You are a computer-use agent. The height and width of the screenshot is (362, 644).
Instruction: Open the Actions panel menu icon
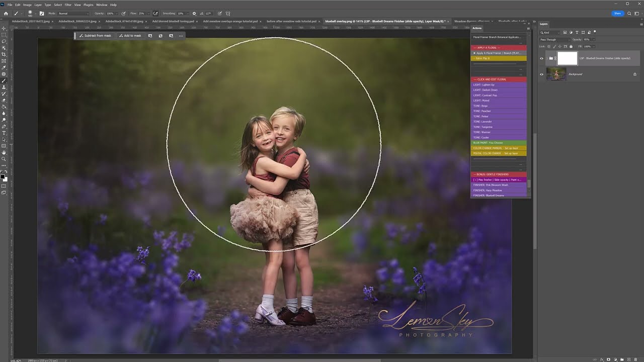[x=527, y=28]
